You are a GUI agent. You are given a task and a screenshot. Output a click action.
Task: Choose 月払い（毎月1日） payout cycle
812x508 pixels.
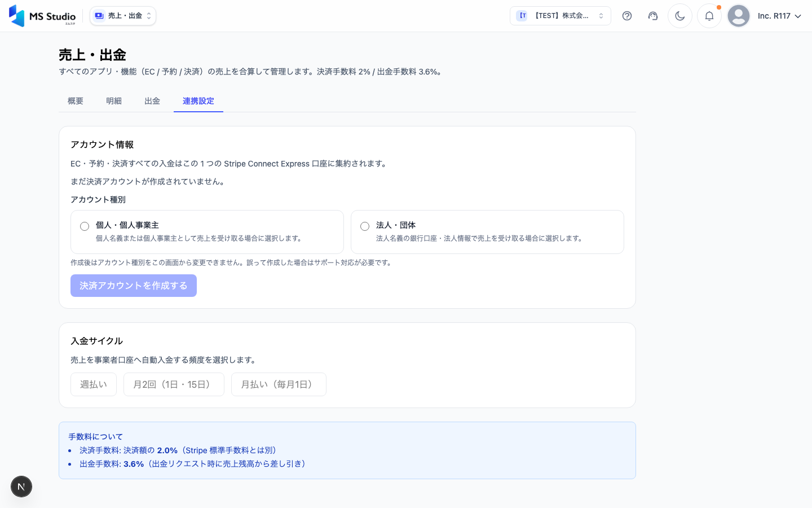point(279,384)
